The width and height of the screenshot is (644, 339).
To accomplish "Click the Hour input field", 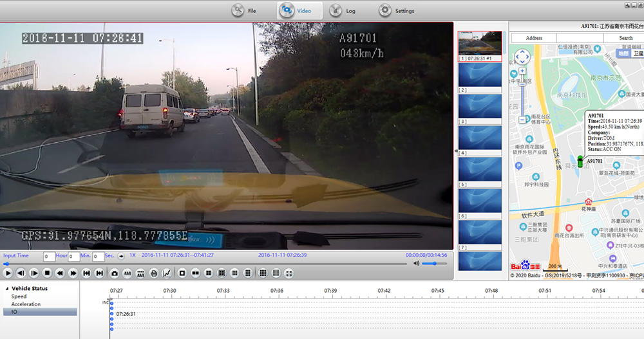I will (x=50, y=257).
